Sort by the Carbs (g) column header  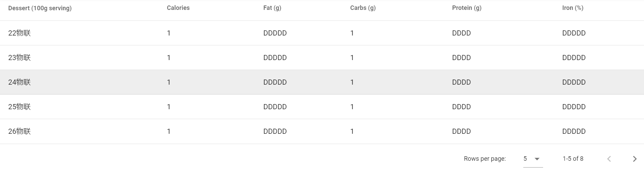363,8
